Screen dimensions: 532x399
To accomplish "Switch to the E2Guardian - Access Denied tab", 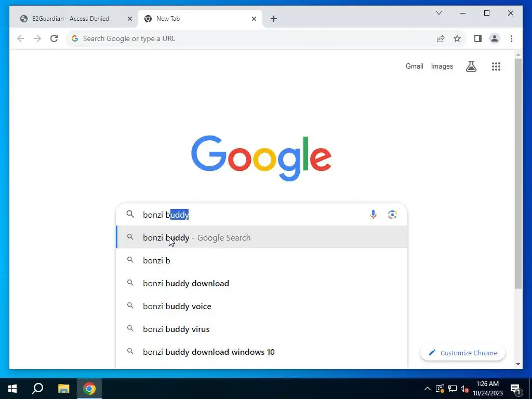I will [x=71, y=19].
